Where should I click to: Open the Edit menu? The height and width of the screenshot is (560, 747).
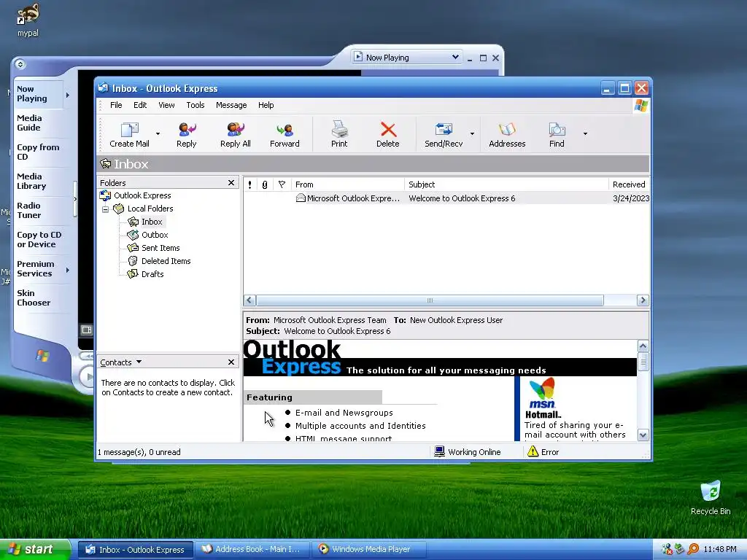140,105
